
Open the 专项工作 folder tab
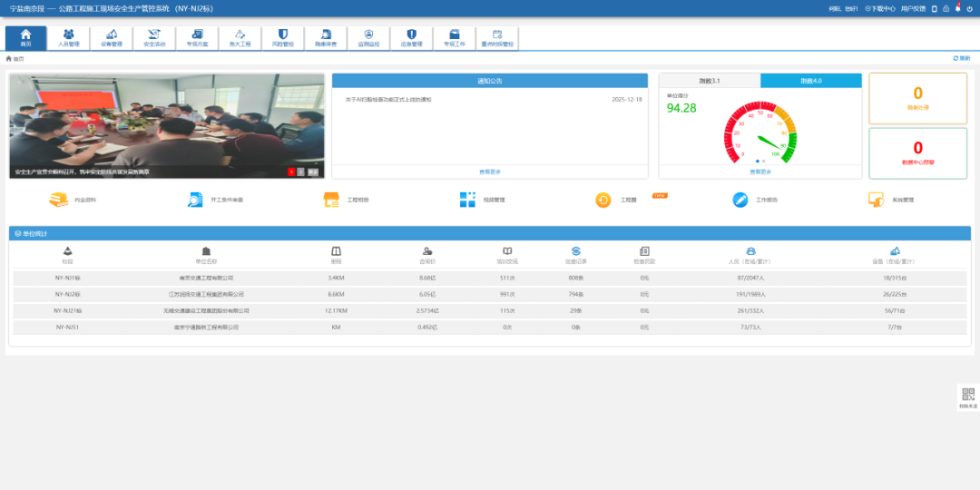pos(455,38)
